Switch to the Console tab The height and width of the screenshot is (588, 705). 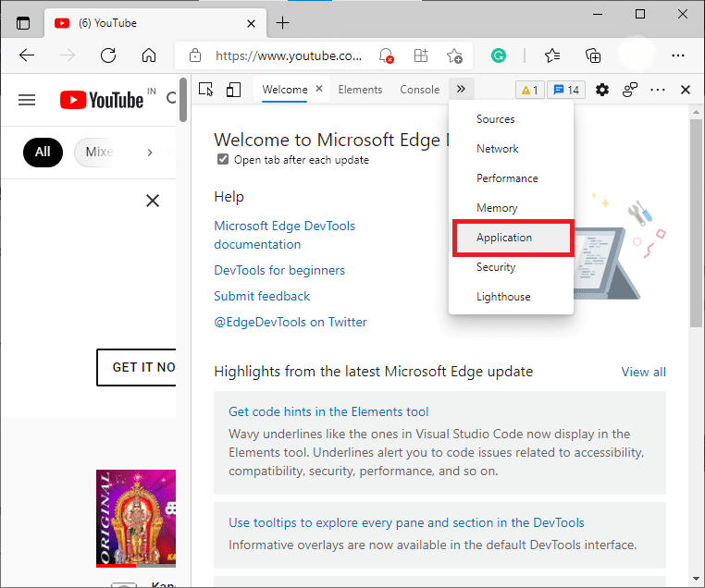pyautogui.click(x=419, y=90)
